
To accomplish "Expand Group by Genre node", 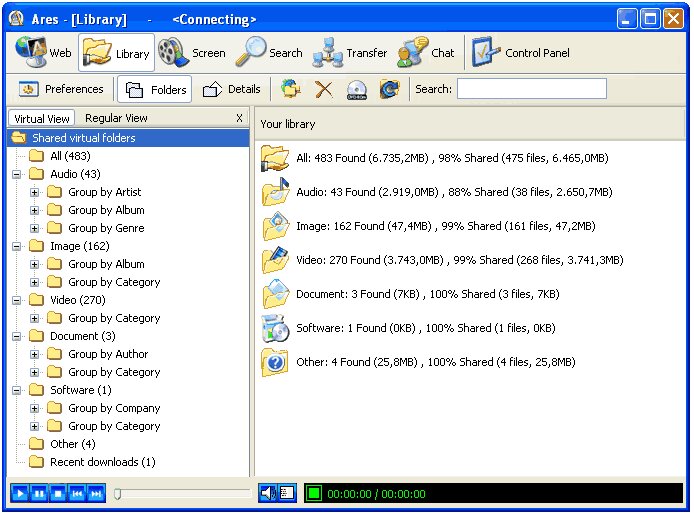I will (35, 228).
